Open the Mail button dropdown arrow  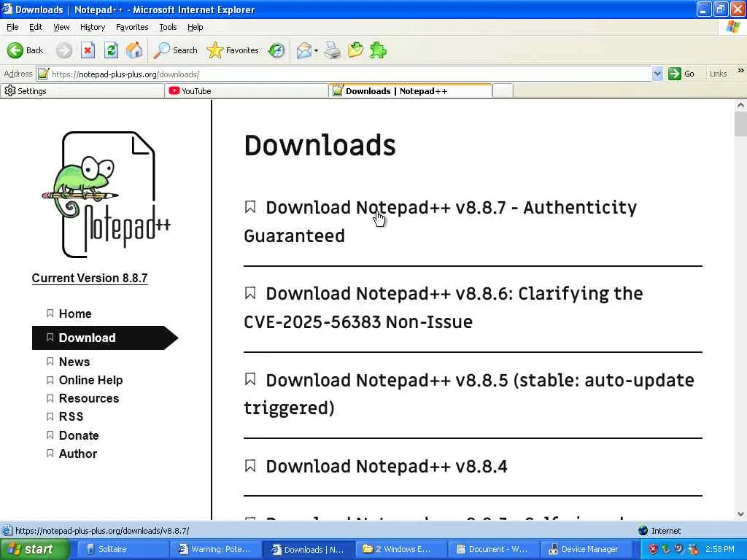coord(316,50)
